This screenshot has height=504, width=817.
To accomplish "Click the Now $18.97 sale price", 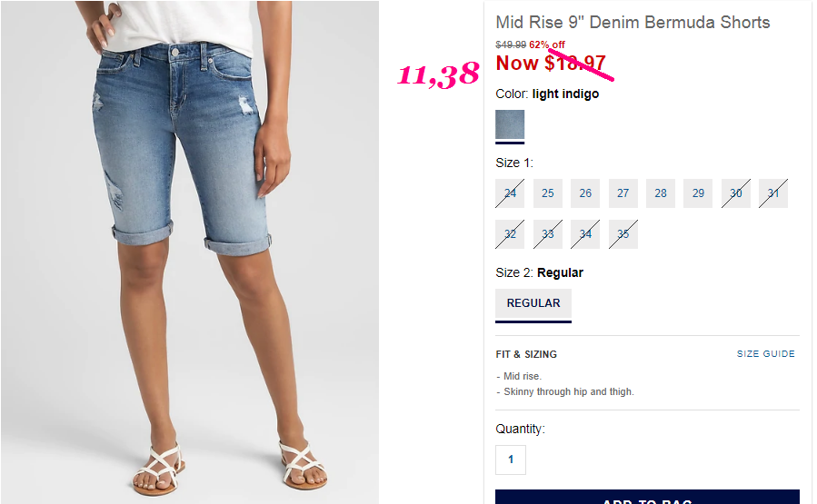I will click(x=551, y=64).
